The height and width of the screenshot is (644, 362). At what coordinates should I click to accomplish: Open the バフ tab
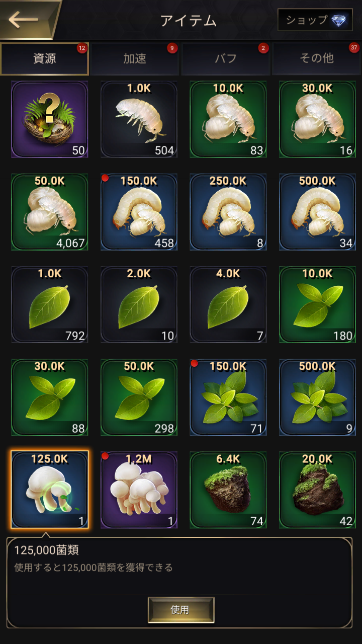click(x=225, y=59)
